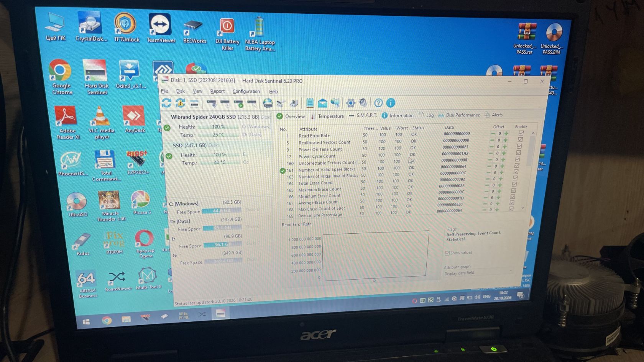644x362 pixels.
Task: Toggle the Show values checkbox
Action: tap(447, 253)
